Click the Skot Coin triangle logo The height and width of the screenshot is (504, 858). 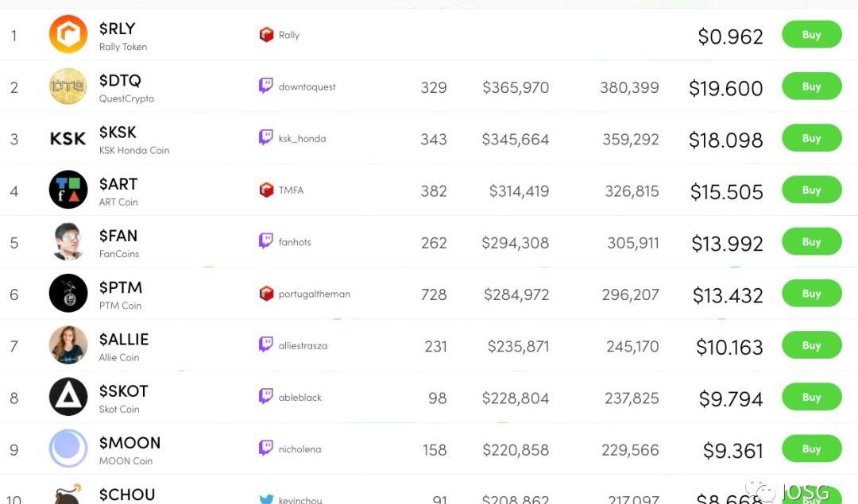point(68,397)
